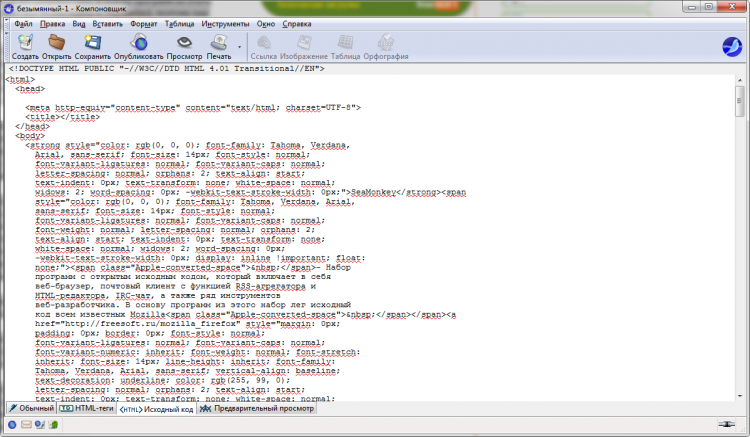Click the "<meta http-equiv" line in source
Image resolution: width=750 pixels, height=437 pixels.
(193, 108)
